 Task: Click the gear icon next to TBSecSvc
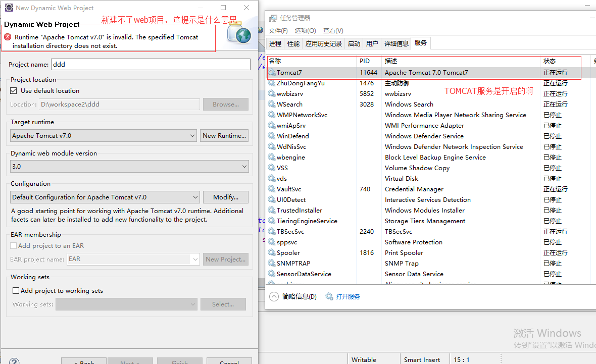point(272,231)
